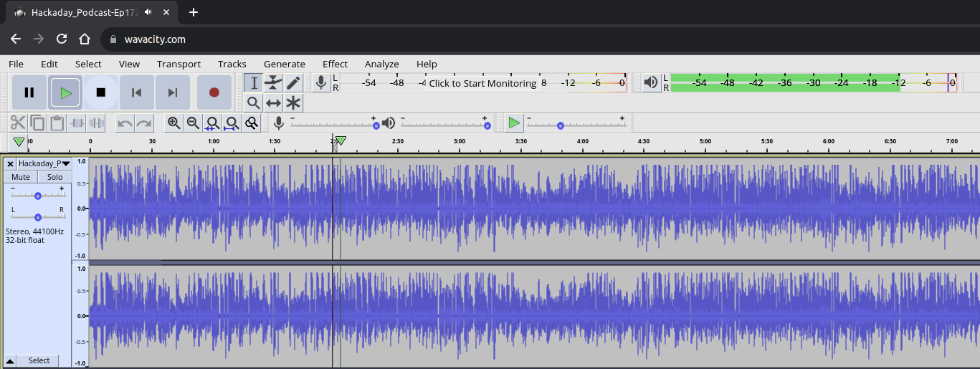Open the Effect menu
Image resolution: width=980 pixels, height=369 pixels.
pos(335,64)
